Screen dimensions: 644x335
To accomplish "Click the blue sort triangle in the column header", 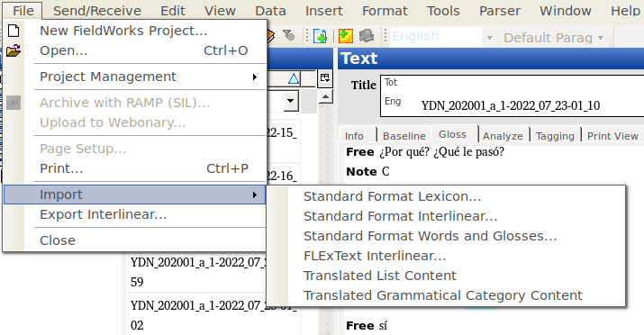I will tap(294, 78).
